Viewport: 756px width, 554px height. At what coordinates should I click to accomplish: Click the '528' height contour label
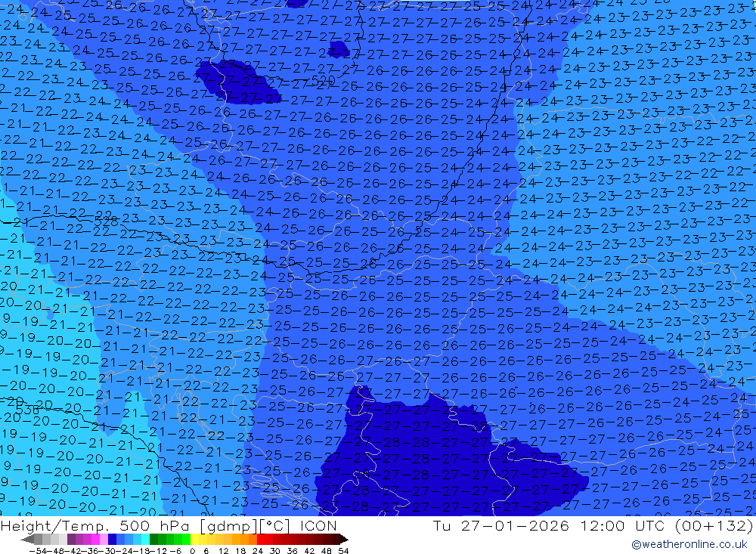tap(106, 221)
